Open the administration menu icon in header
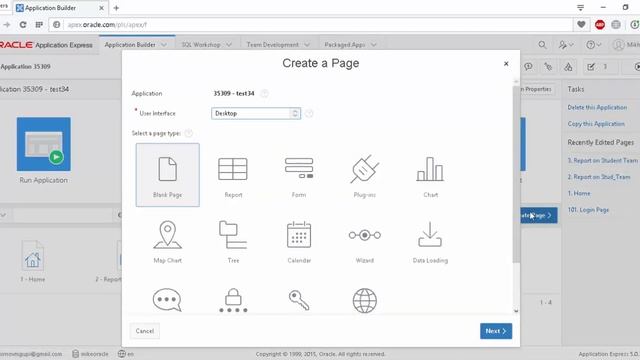 point(566,45)
